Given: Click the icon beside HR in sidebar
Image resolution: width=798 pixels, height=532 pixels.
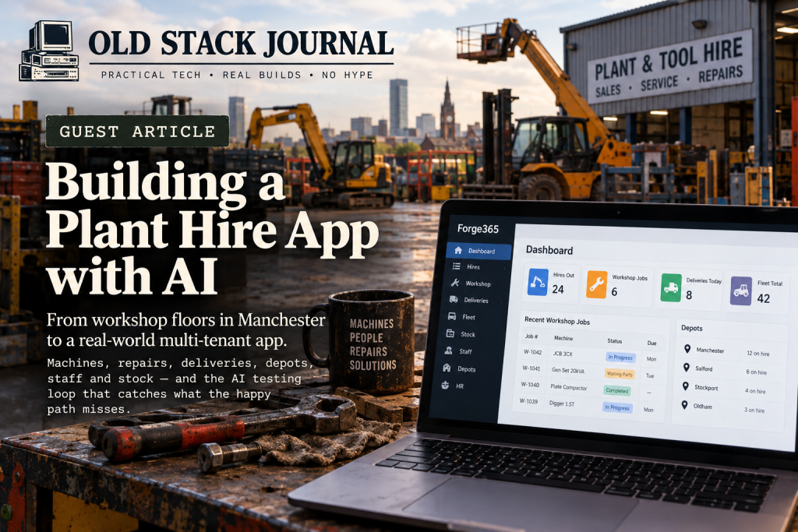Looking at the screenshot, I should (445, 385).
